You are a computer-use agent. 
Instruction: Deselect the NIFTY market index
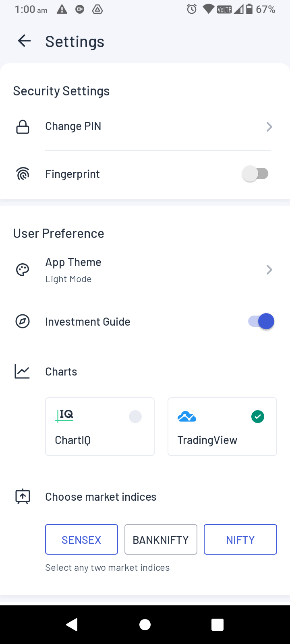coord(240,540)
